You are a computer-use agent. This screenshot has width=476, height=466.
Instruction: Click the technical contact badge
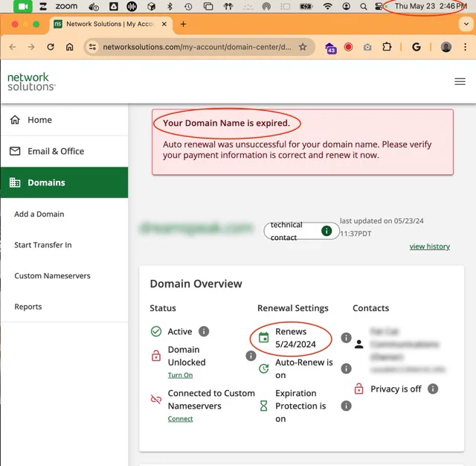point(301,231)
